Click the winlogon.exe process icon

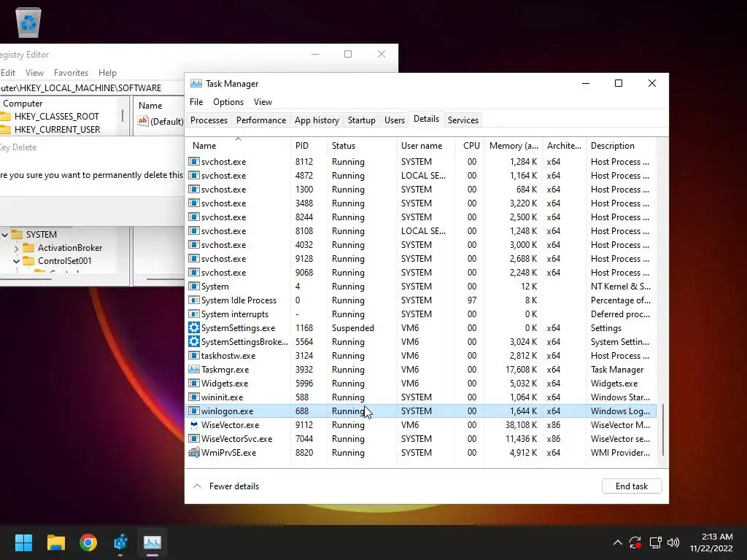[x=193, y=411]
